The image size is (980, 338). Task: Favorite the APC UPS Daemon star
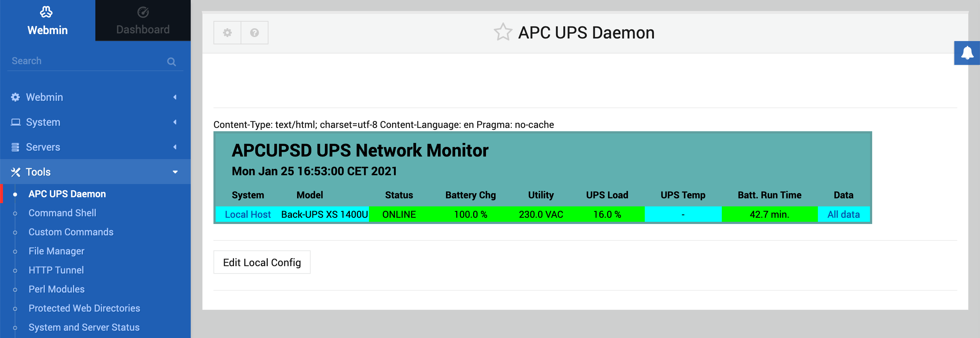click(502, 32)
